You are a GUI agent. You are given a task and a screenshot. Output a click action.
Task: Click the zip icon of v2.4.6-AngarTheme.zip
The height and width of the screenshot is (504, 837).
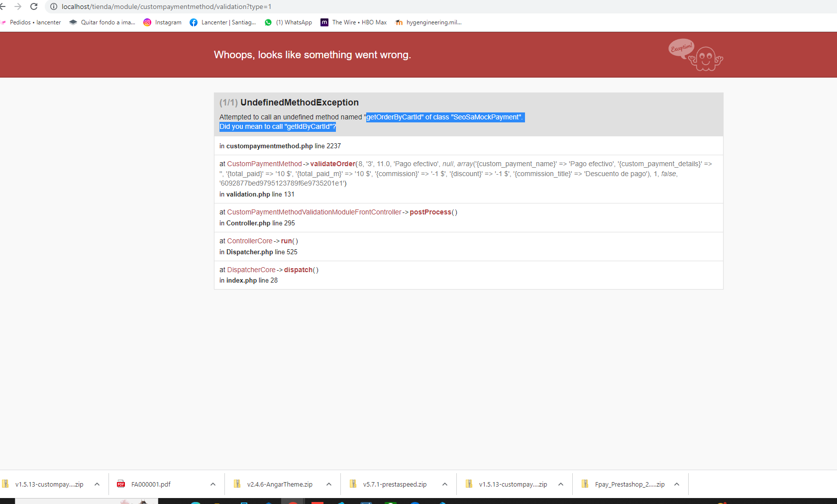click(237, 484)
